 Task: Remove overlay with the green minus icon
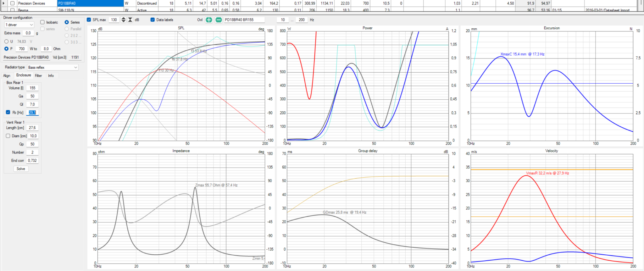(x=219, y=20)
